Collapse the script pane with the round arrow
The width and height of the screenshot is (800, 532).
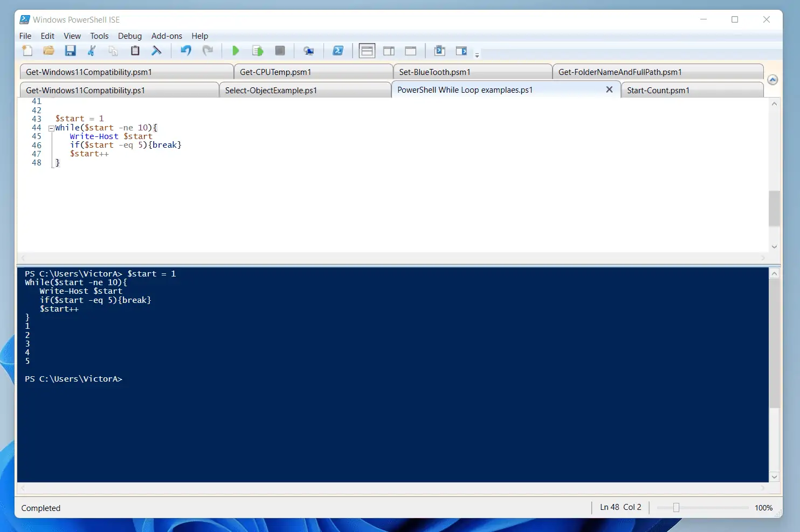point(773,80)
